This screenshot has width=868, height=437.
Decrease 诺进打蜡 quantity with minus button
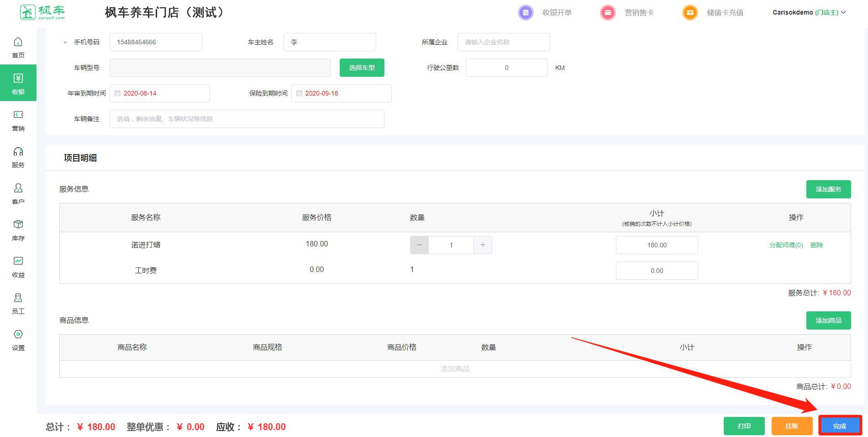point(419,245)
